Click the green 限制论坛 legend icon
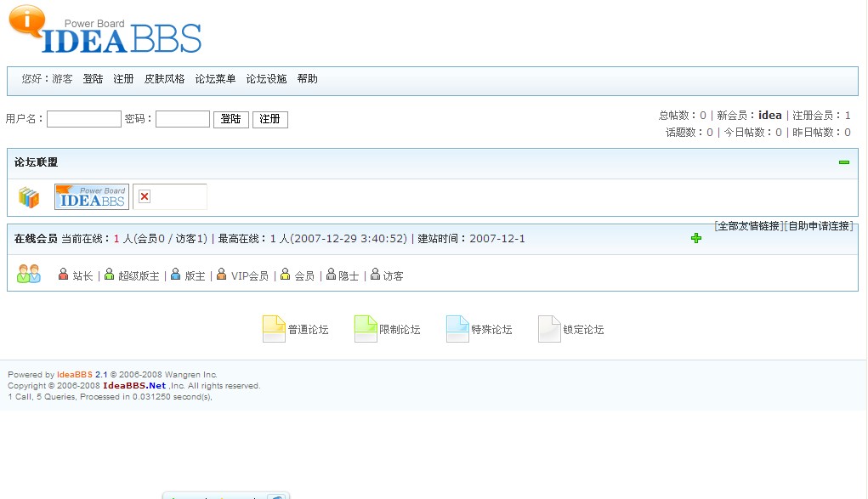Image resolution: width=868 pixels, height=499 pixels. click(366, 329)
